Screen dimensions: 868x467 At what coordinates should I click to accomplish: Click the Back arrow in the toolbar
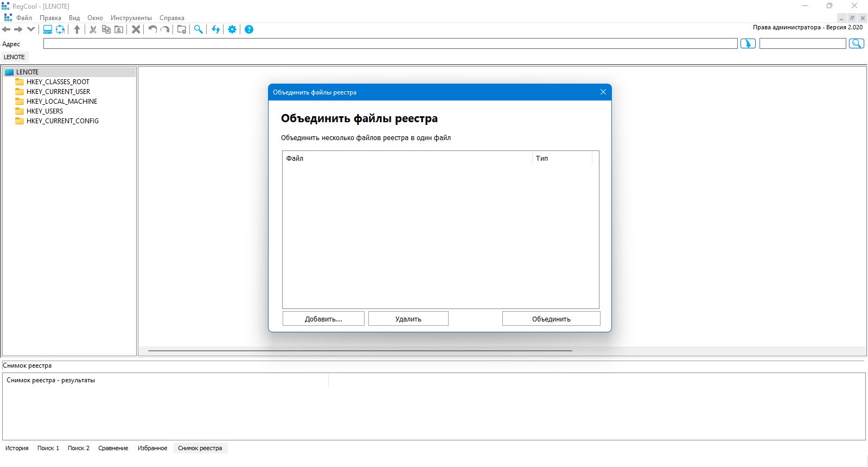point(7,29)
